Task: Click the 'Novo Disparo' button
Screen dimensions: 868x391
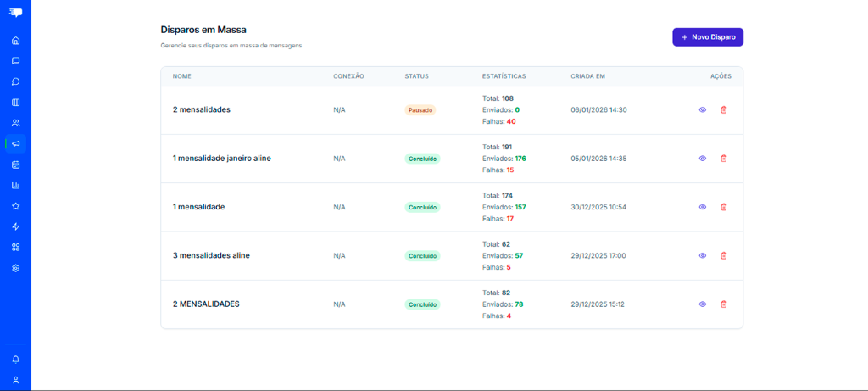Action: click(707, 37)
